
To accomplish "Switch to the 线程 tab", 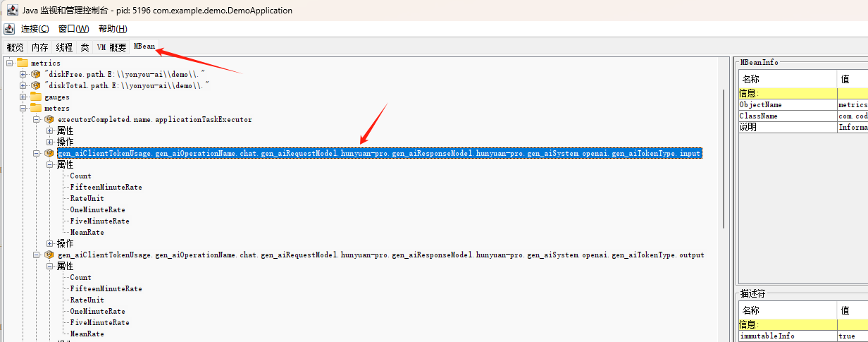I will pos(65,47).
